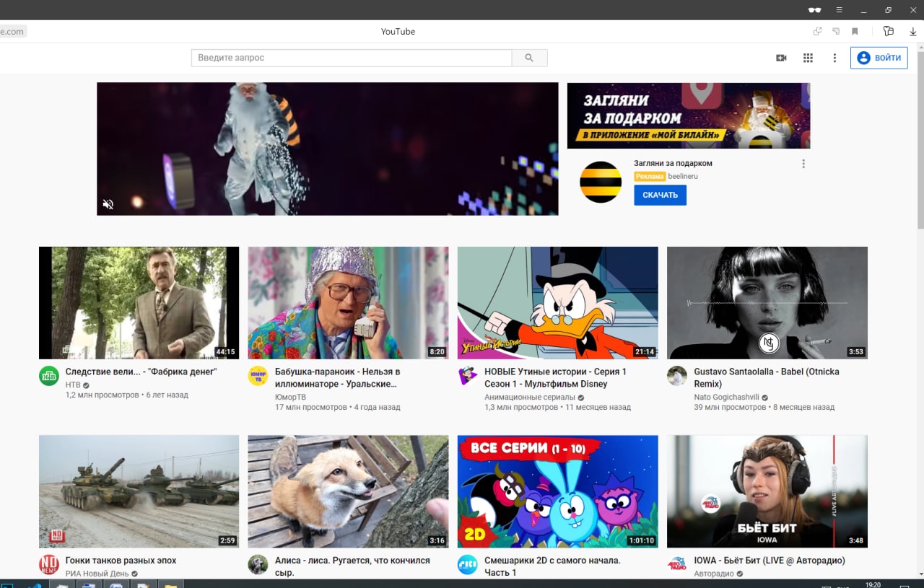Open the title Gustavo Santaolalla - Babel (Otnicka Remix)

767,378
